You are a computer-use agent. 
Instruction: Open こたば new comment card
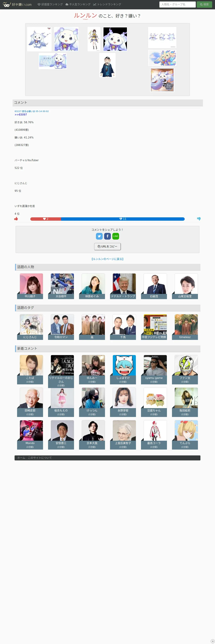coord(30,369)
